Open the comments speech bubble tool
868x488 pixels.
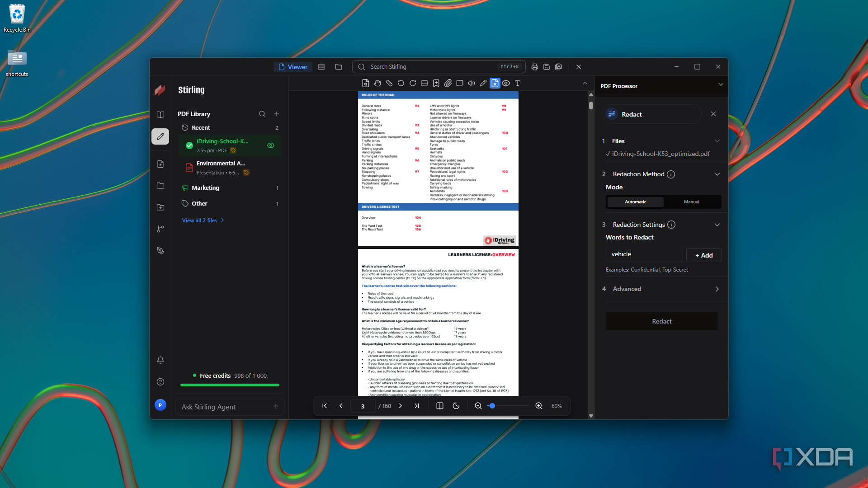point(460,83)
